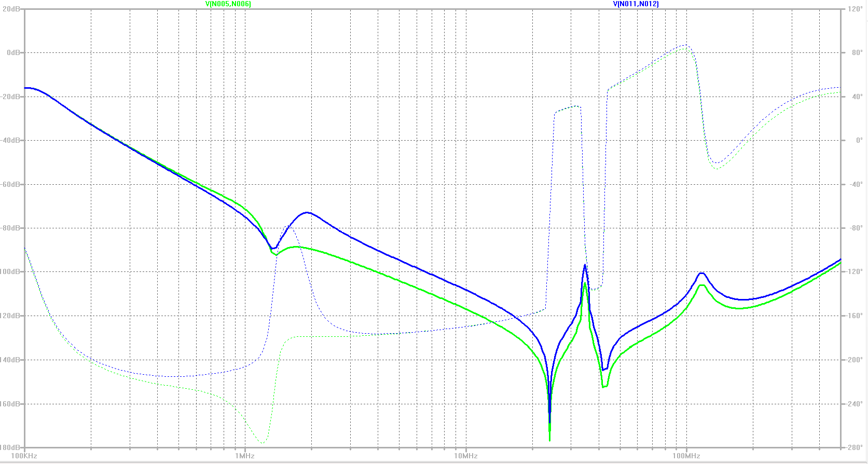The width and height of the screenshot is (868, 464).
Task: Select the green trace label V(N005,N006)
Action: [x=228, y=4]
